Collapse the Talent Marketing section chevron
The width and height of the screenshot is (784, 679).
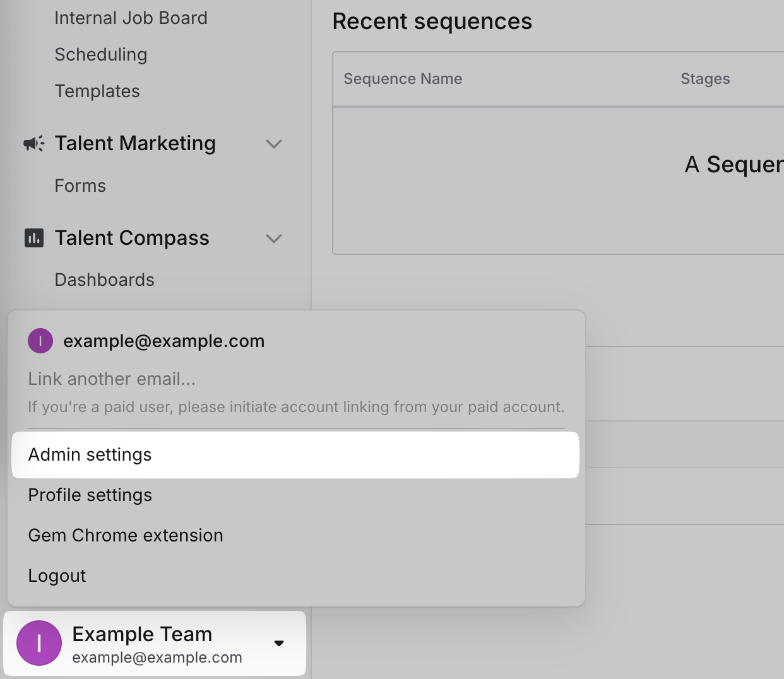tap(273, 144)
